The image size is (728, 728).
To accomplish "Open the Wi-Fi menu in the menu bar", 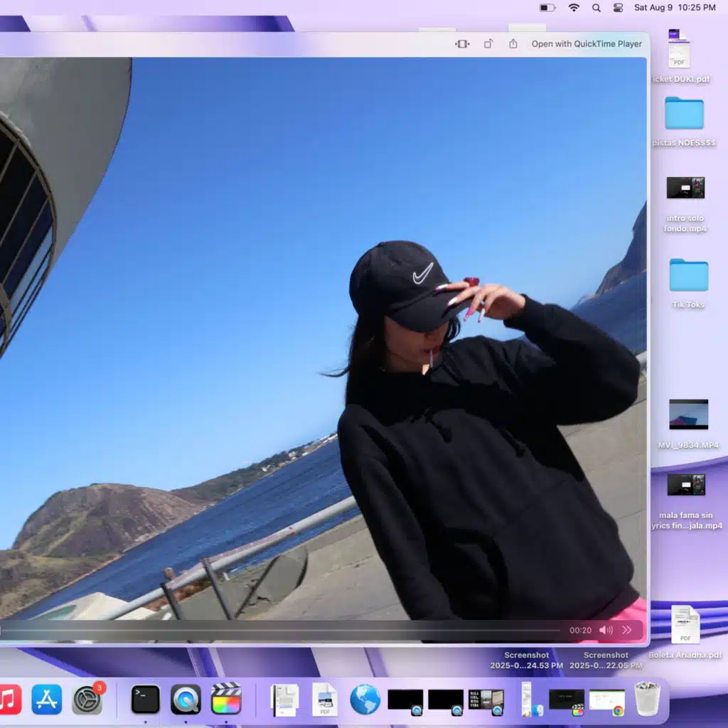I will click(x=574, y=8).
